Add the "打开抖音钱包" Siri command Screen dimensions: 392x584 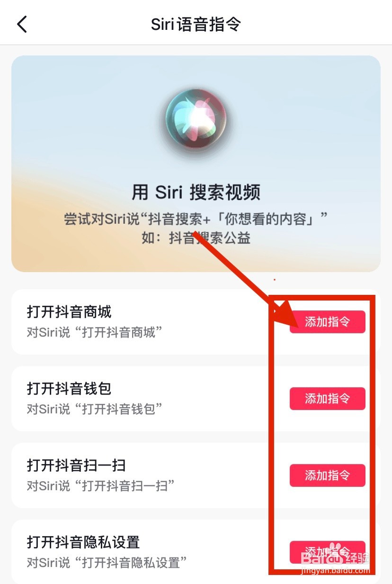[328, 399]
